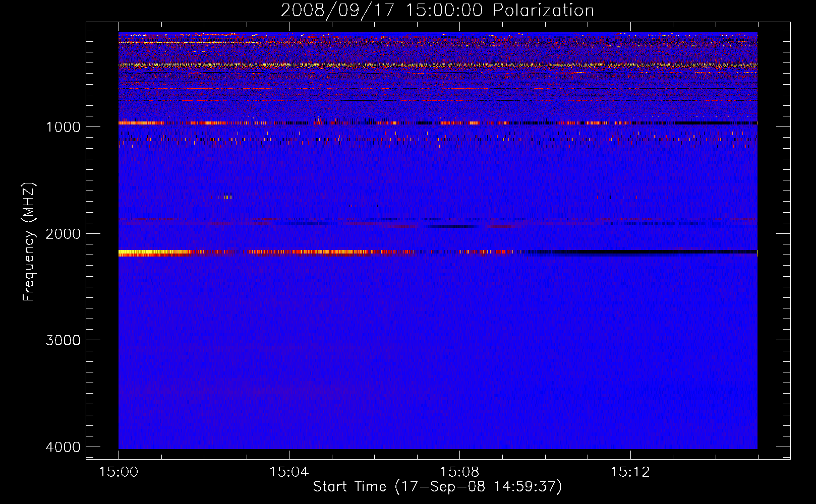Click the 15:12 time tick label
Screen dimensions: 816x504
pyautogui.click(x=630, y=472)
